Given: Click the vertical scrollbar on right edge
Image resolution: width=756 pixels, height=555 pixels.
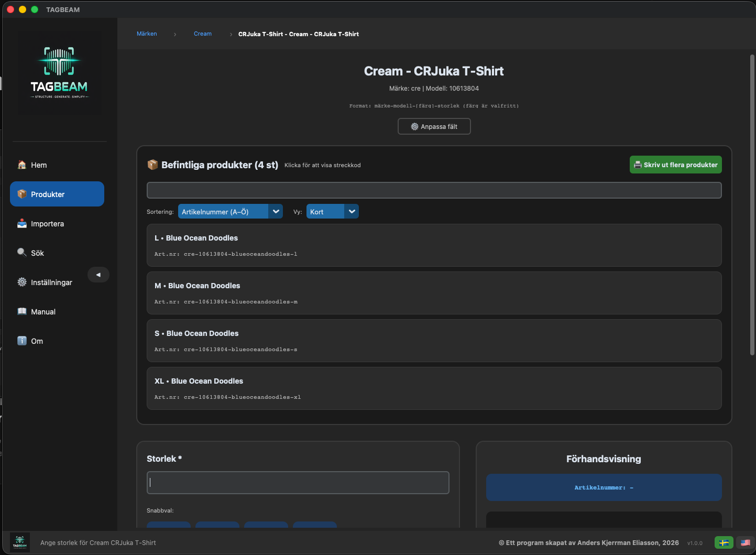Looking at the screenshot, I should click(x=752, y=204).
